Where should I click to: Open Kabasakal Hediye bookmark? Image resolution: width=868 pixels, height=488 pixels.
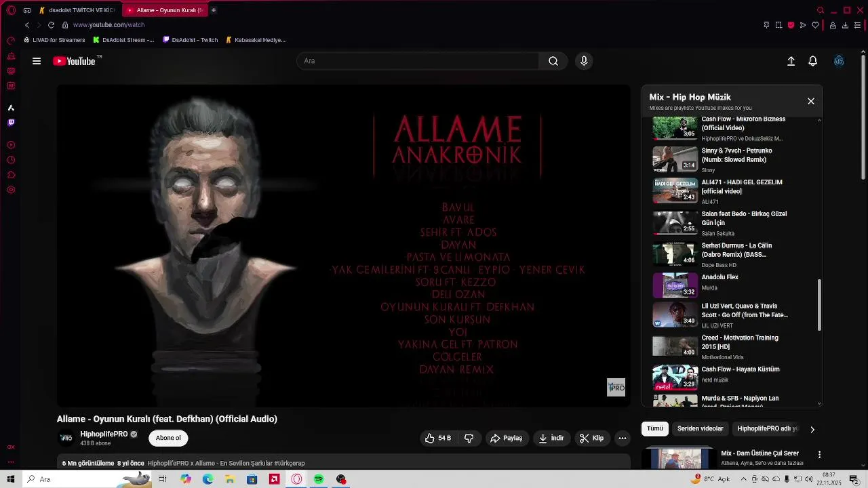(x=256, y=40)
